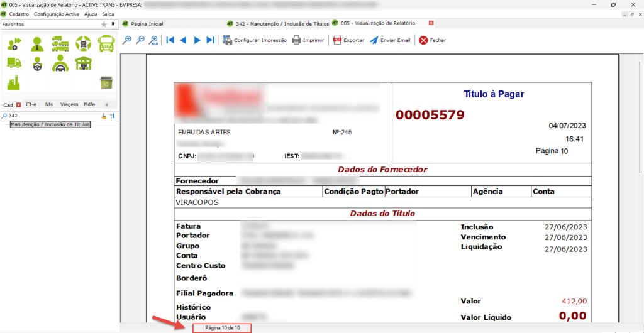Viewport: 644px width, 333px height.
Task: Reset the report zoom to 100%
Action: (153, 40)
